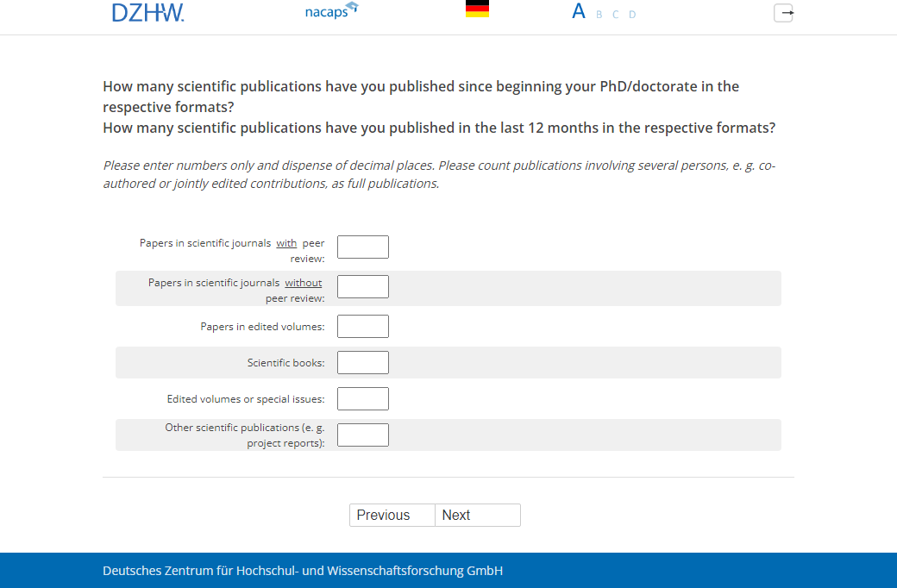Select font size C
This screenshot has width=897, height=588.
[616, 15]
